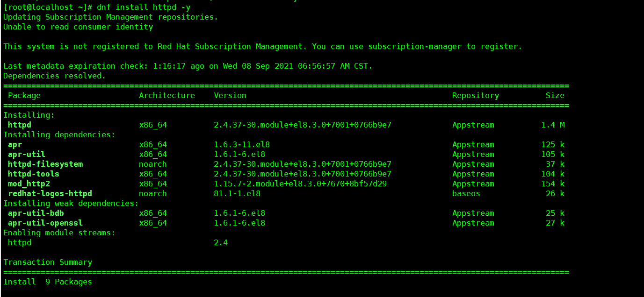Click the 'Install 9 Packages' line
644x297 pixels.
(48, 282)
